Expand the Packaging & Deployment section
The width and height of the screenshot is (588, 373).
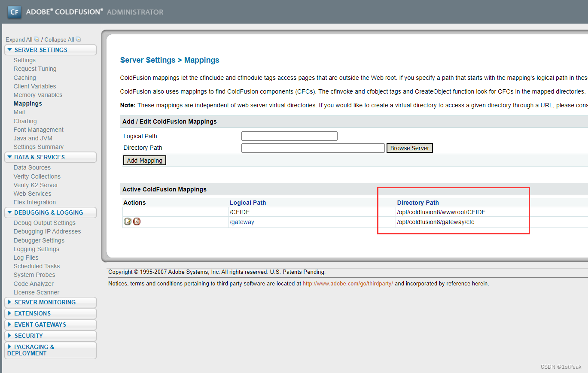50,350
